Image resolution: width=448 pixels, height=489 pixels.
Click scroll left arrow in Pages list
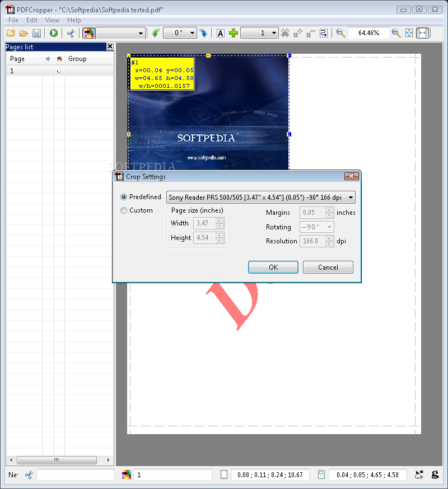[11, 460]
